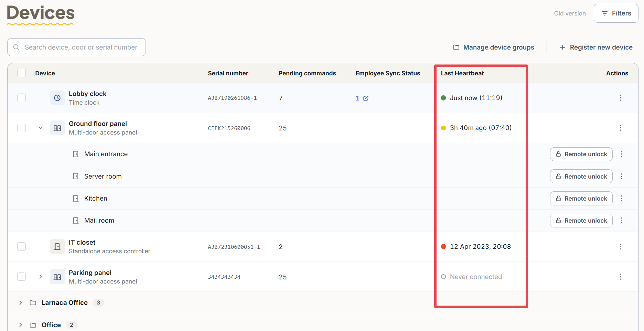Check the Lobby clock row checkbox

point(22,98)
